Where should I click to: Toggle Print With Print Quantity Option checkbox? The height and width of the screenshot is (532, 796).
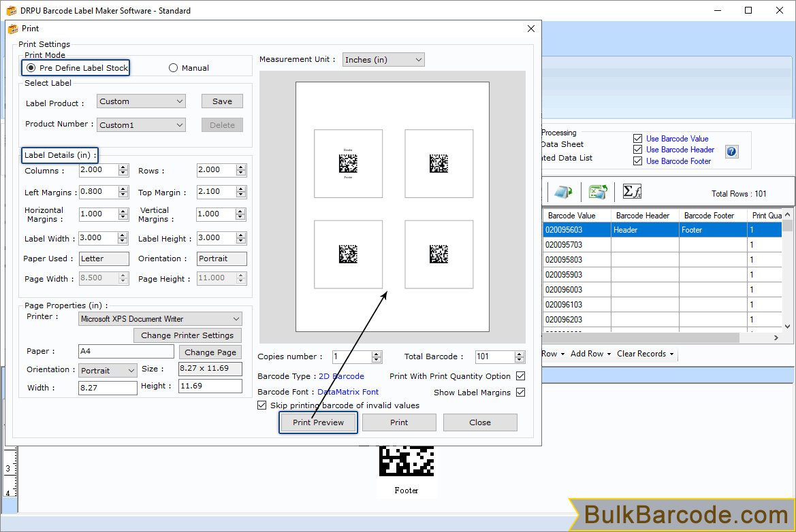pos(520,376)
